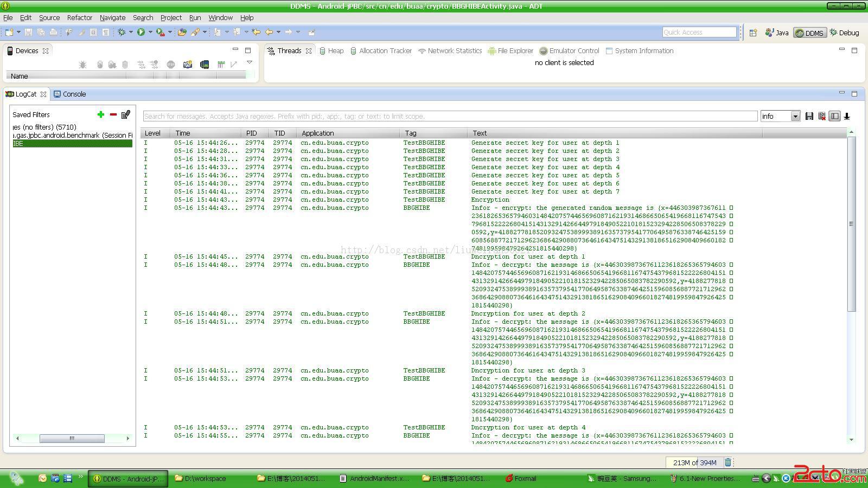The image size is (868, 488).
Task: Click the Open Perspective icon
Action: 753,33
